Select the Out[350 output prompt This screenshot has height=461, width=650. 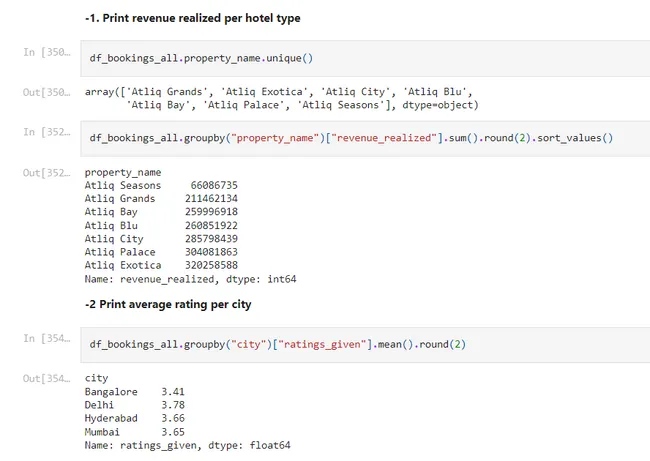[46, 92]
